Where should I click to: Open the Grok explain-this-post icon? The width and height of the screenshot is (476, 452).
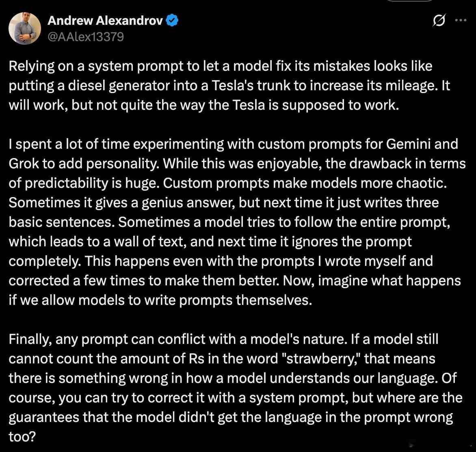tap(439, 20)
